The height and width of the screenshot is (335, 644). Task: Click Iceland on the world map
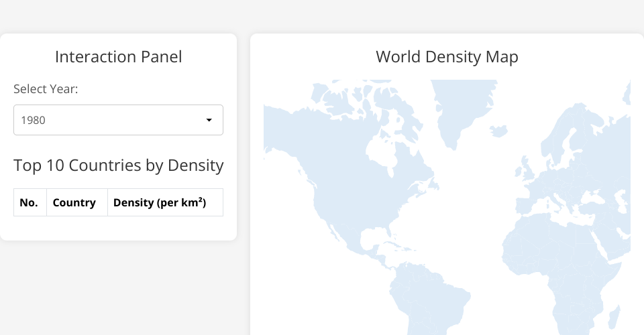(x=498, y=131)
